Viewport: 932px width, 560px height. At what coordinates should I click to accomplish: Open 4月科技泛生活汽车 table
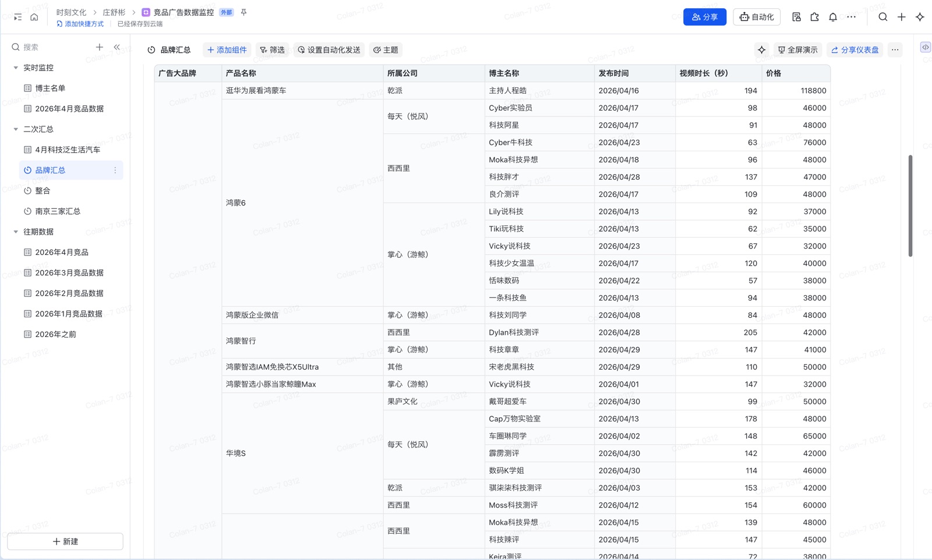[71, 150]
